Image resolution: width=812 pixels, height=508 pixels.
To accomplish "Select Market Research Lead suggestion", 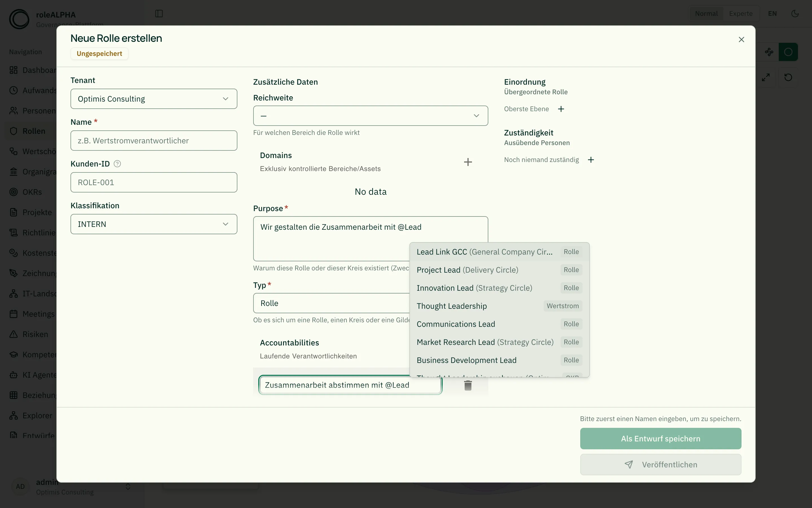I will tap(499, 342).
